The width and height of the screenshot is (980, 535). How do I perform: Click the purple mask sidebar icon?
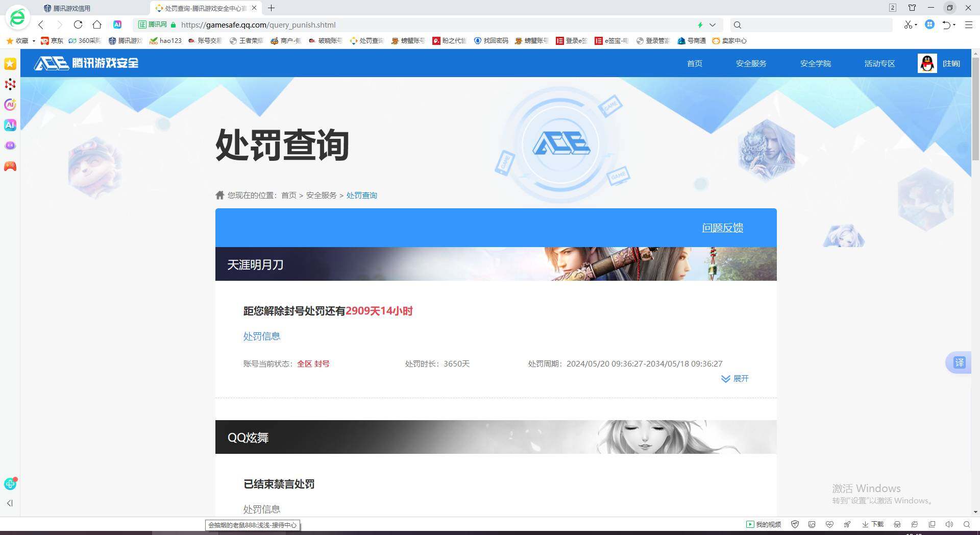(x=10, y=145)
